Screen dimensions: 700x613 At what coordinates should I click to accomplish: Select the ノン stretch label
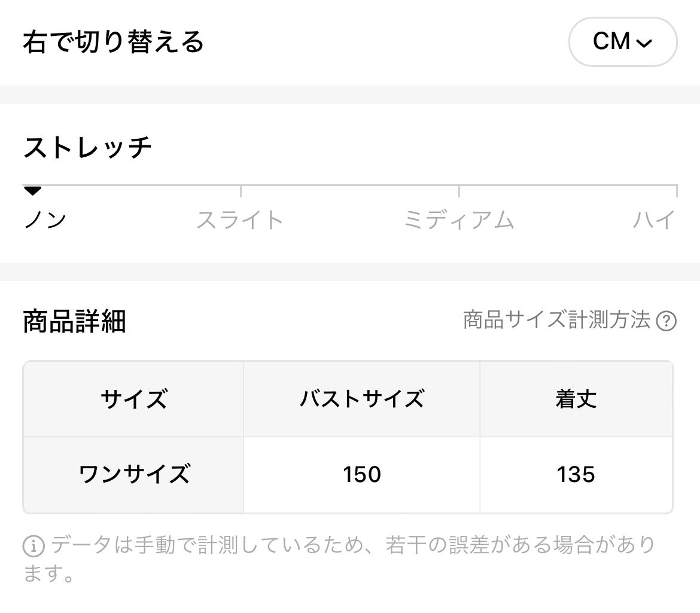pyautogui.click(x=45, y=220)
